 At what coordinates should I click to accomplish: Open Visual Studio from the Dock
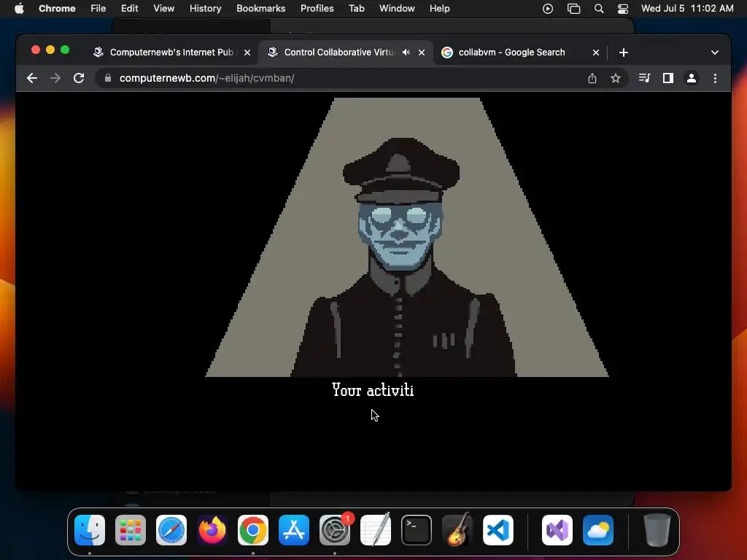click(x=557, y=530)
